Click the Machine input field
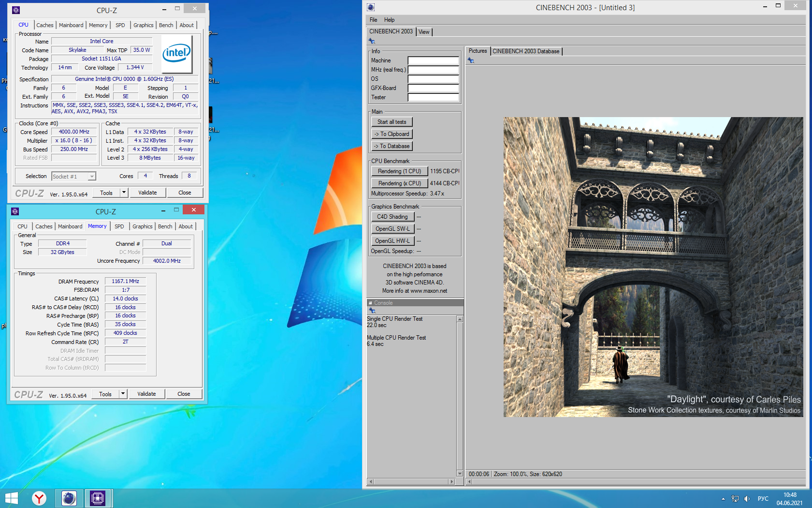The height and width of the screenshot is (508, 812). click(433, 60)
